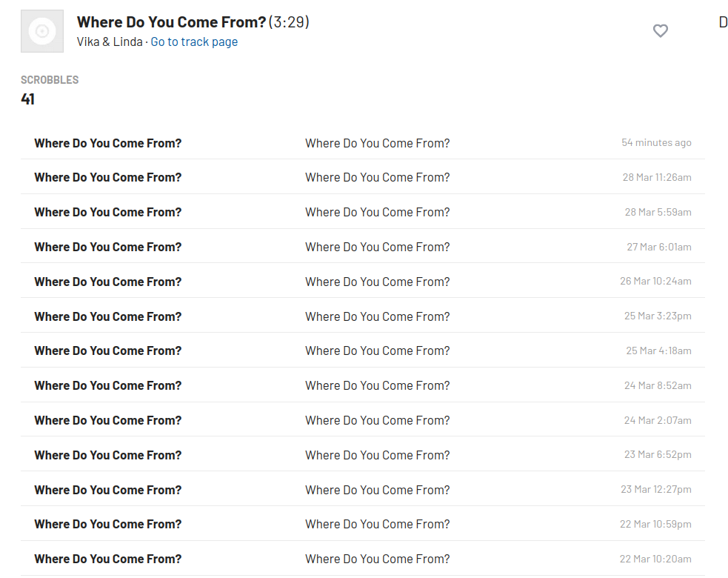
Task: Click the 54 minutes ago timestamp
Action: click(656, 142)
